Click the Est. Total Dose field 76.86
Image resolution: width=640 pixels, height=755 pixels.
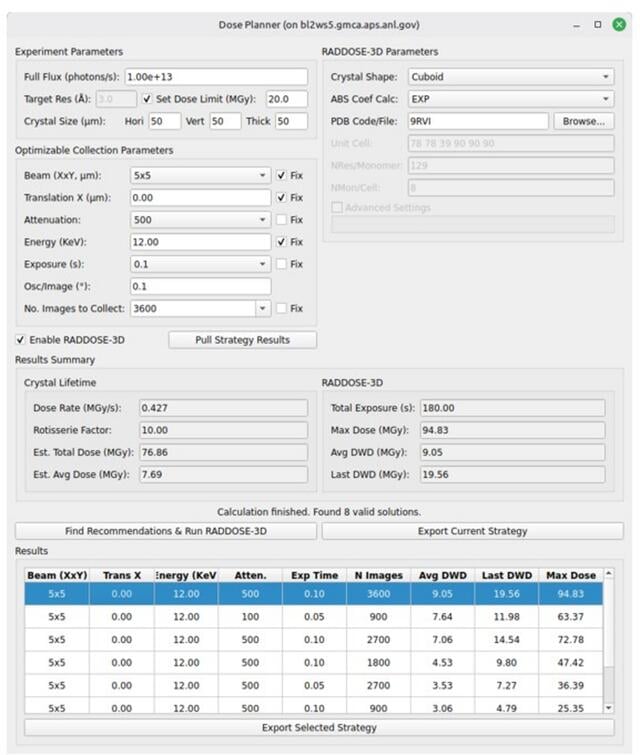(x=223, y=452)
